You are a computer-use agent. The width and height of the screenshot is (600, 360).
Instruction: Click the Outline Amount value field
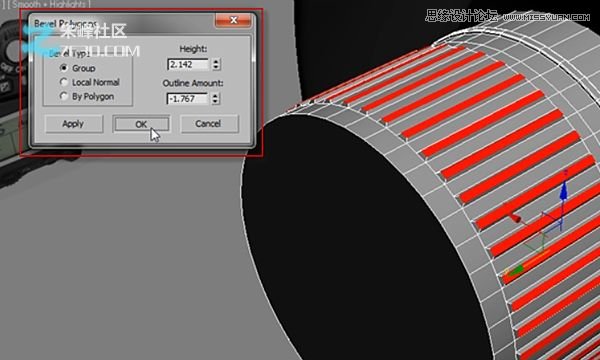click(188, 99)
